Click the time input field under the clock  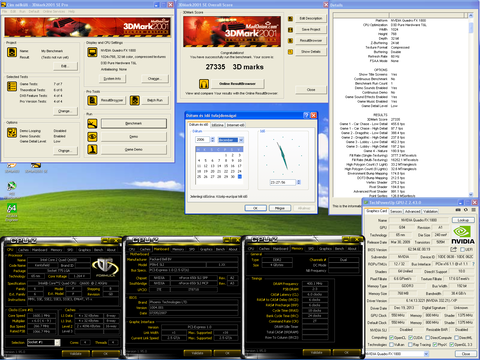(x=283, y=182)
